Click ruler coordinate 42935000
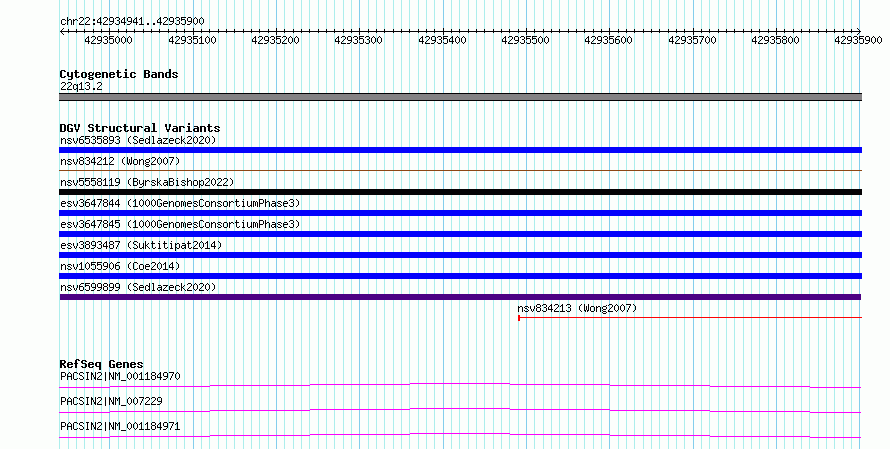 (108, 40)
